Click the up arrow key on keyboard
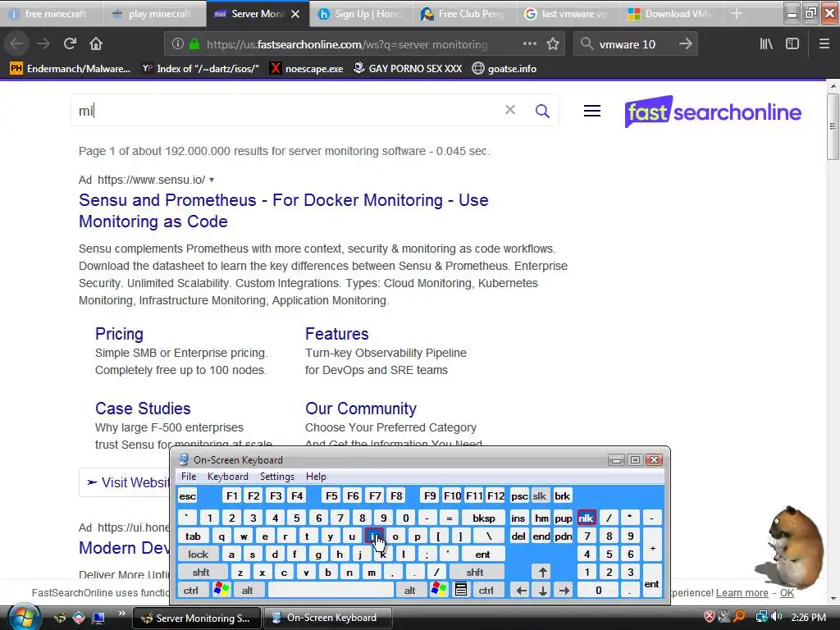 (x=543, y=572)
